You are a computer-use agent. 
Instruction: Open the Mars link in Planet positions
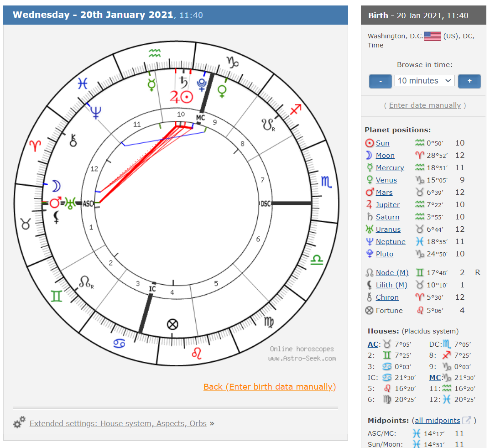[x=384, y=193]
